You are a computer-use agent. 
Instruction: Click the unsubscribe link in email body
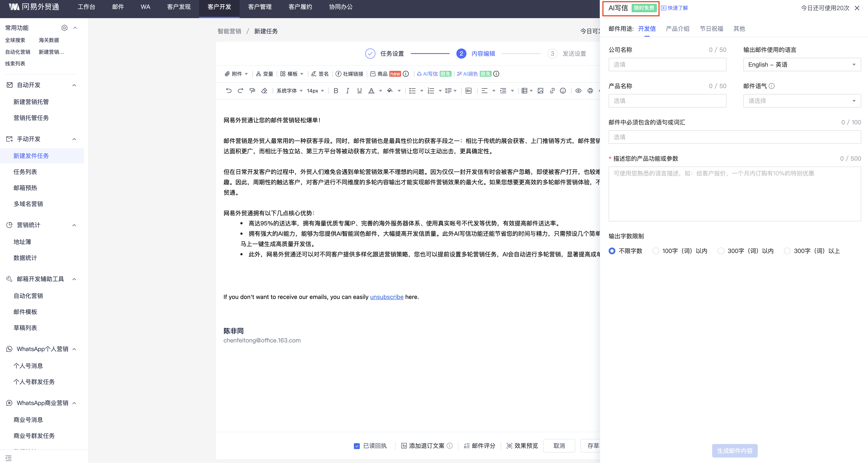click(x=387, y=297)
